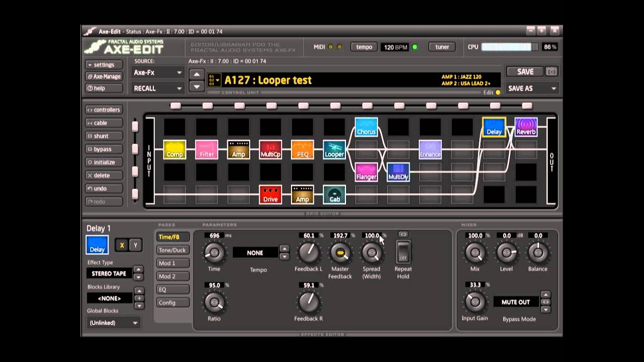Open the Axe-Fx source dropdown
The height and width of the screenshot is (362, 644).
point(157,72)
